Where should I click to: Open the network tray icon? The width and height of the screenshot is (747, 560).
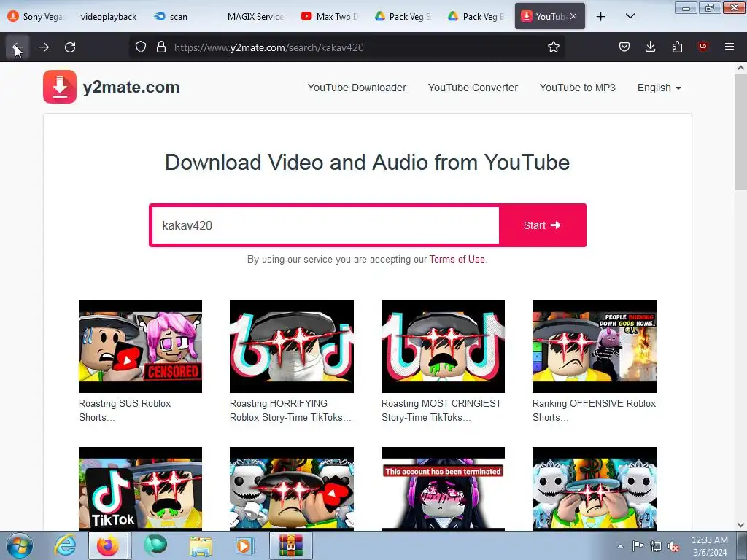pos(656,546)
